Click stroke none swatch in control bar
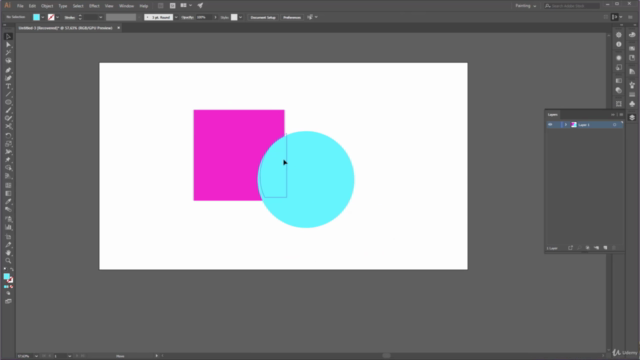640x360 pixels. click(x=51, y=17)
